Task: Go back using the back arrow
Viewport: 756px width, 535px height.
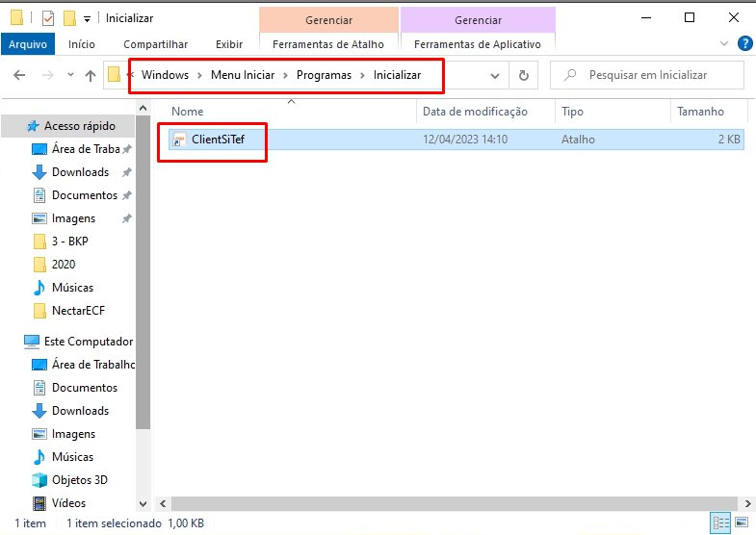Action: pyautogui.click(x=19, y=75)
